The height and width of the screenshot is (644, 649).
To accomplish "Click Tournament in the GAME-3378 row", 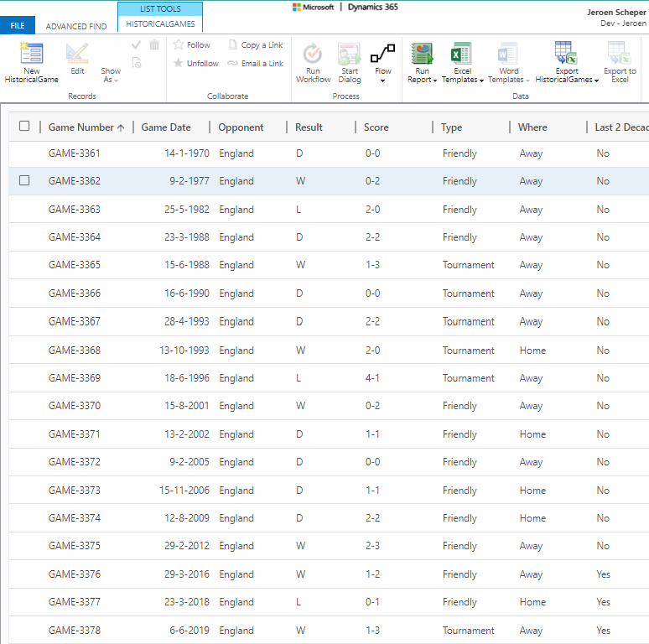I will pos(468,631).
